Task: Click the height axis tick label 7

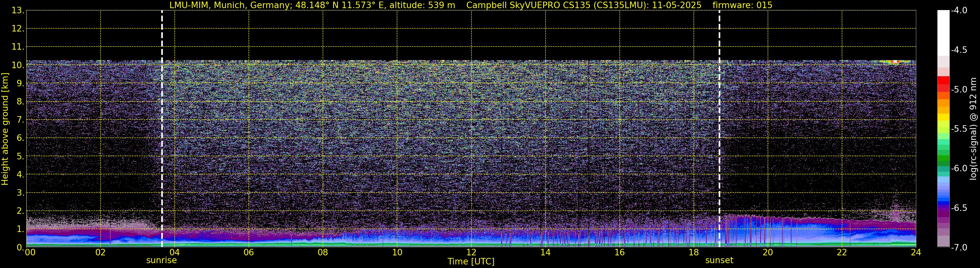Action: click(x=20, y=120)
